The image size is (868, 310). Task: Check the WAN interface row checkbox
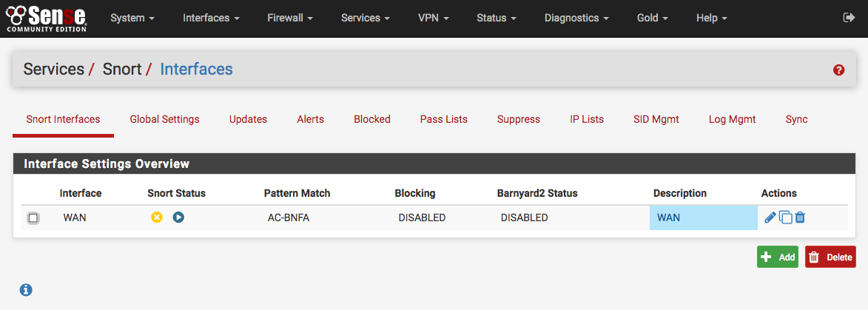click(33, 218)
